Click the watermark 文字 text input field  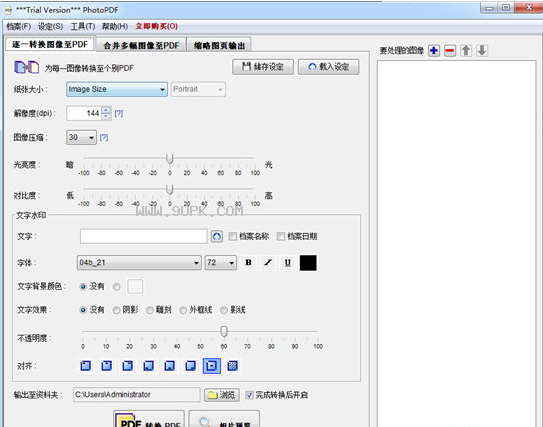click(x=144, y=236)
